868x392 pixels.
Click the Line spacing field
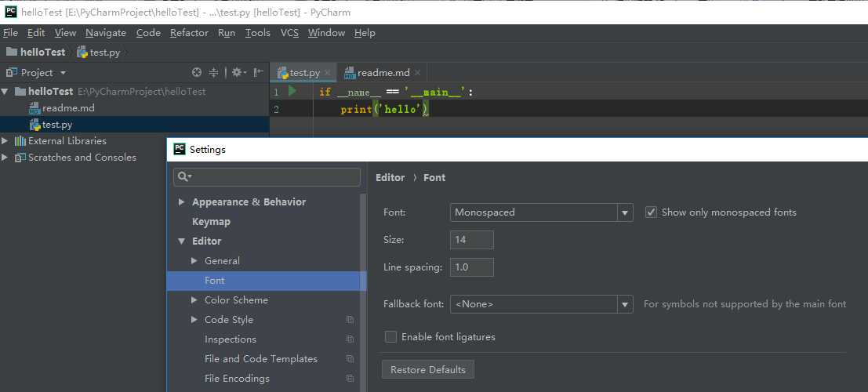(472, 267)
